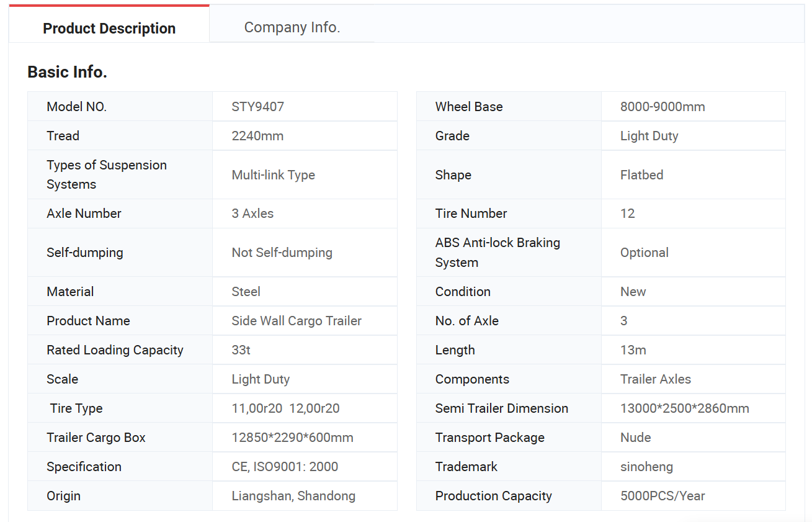Select '13000*2500*2860mm' value
This screenshot has height=522, width=812.
click(x=685, y=408)
